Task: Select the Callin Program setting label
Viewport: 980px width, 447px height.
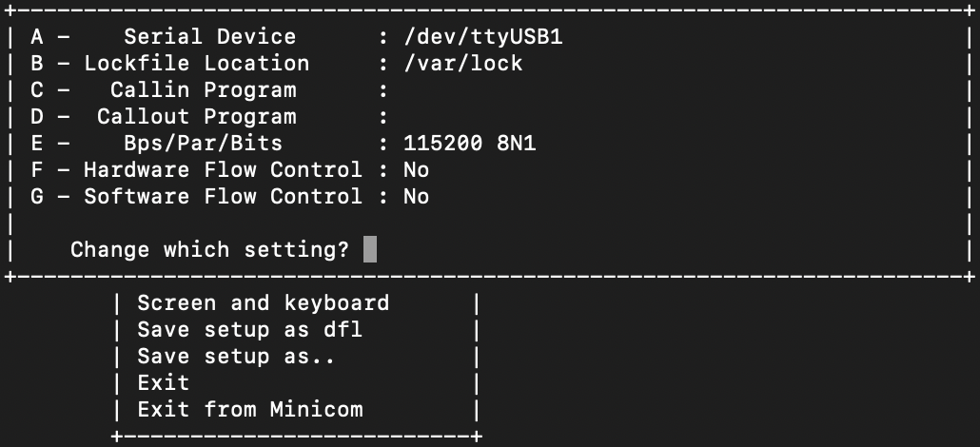Action: click(x=203, y=90)
